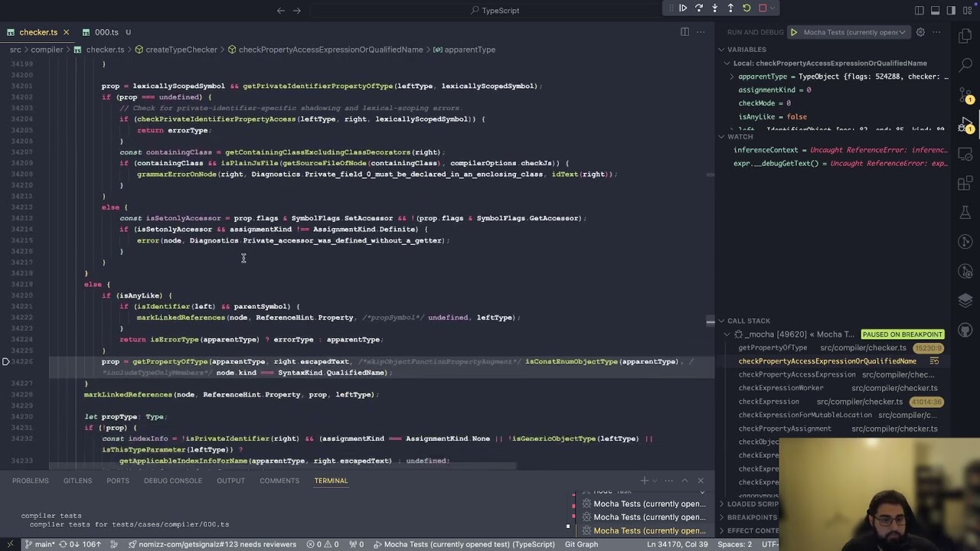Click the debug Step Into button
This screenshot has width=980, height=551.
(x=715, y=8)
